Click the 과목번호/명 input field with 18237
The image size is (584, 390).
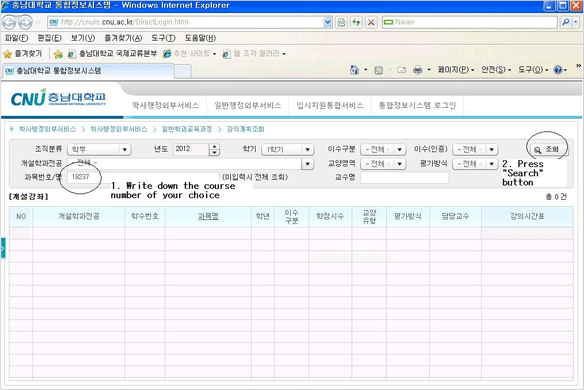pyautogui.click(x=143, y=177)
